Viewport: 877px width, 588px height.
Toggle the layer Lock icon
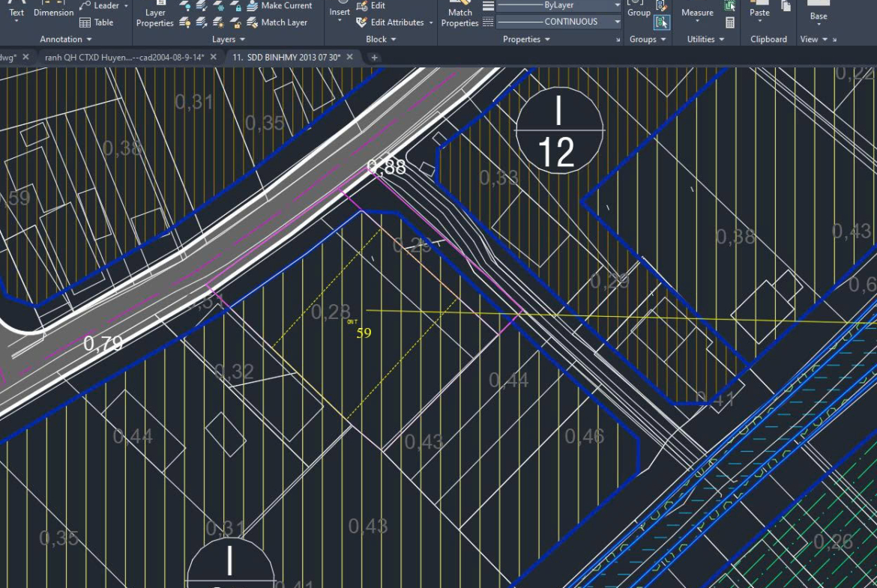[235, 6]
